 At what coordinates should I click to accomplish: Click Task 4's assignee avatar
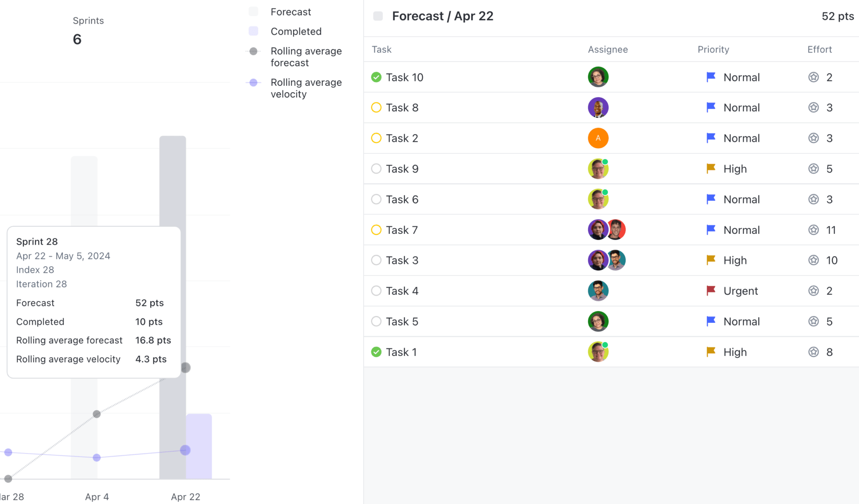(598, 291)
